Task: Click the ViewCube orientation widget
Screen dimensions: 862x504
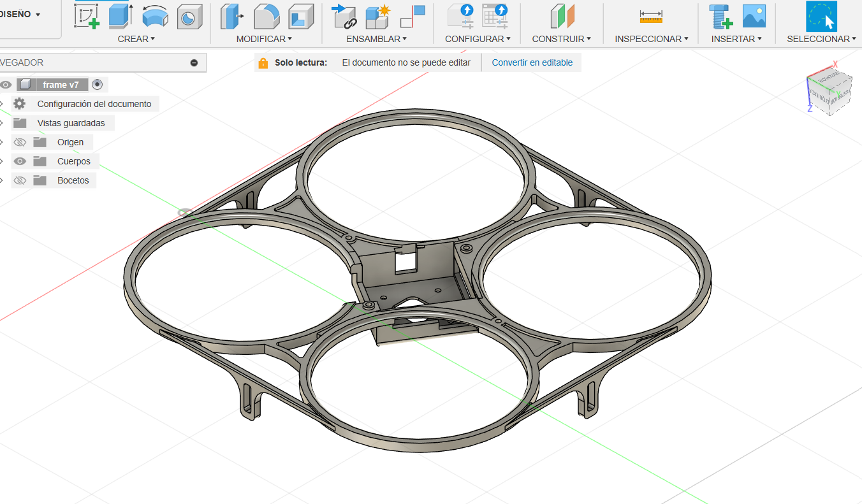Action: click(829, 91)
